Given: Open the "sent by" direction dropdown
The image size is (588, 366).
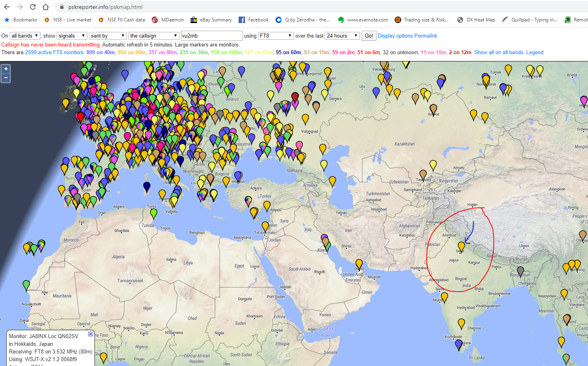Looking at the screenshot, I should (108, 36).
